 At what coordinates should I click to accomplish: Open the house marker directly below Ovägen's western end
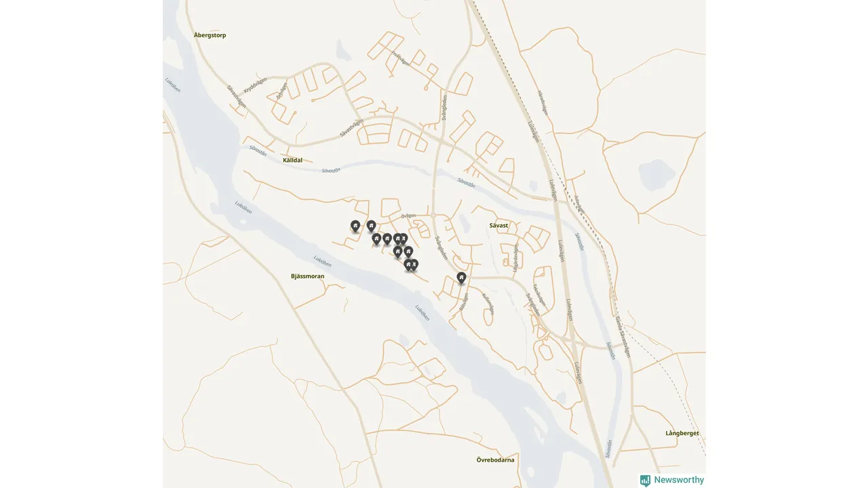[x=371, y=226]
